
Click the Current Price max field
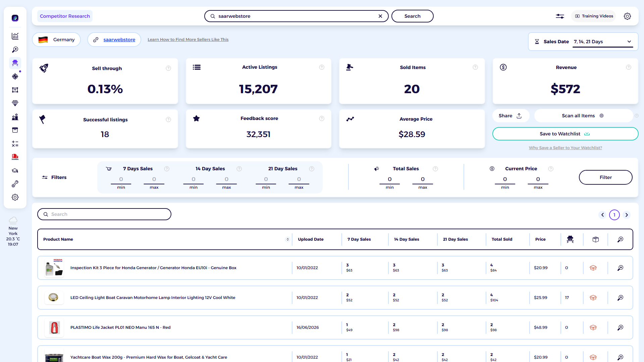(538, 179)
